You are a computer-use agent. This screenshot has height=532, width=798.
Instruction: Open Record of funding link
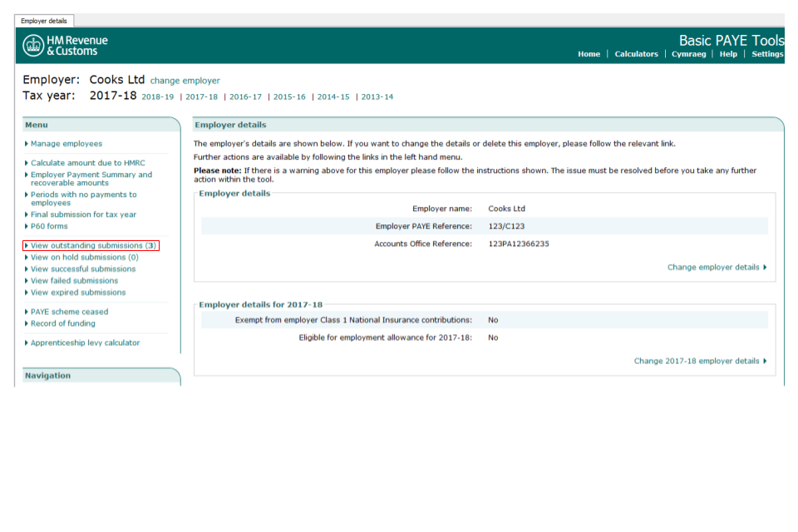62,323
